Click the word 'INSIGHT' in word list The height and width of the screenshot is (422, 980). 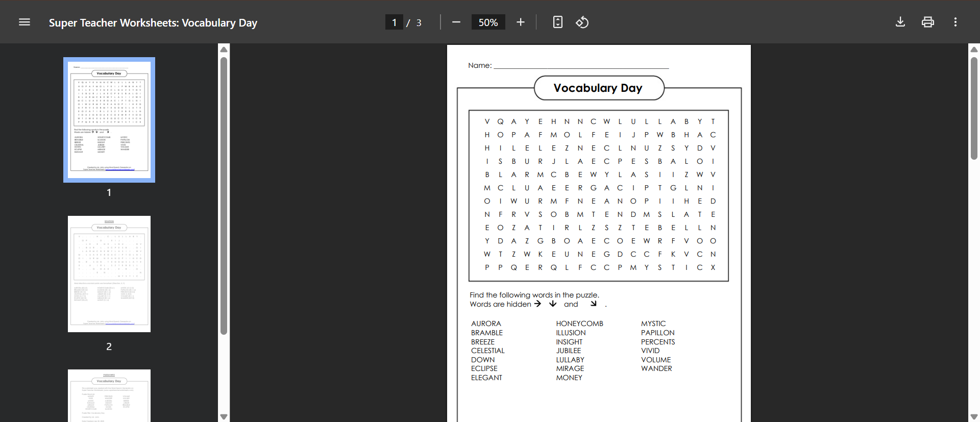(570, 342)
